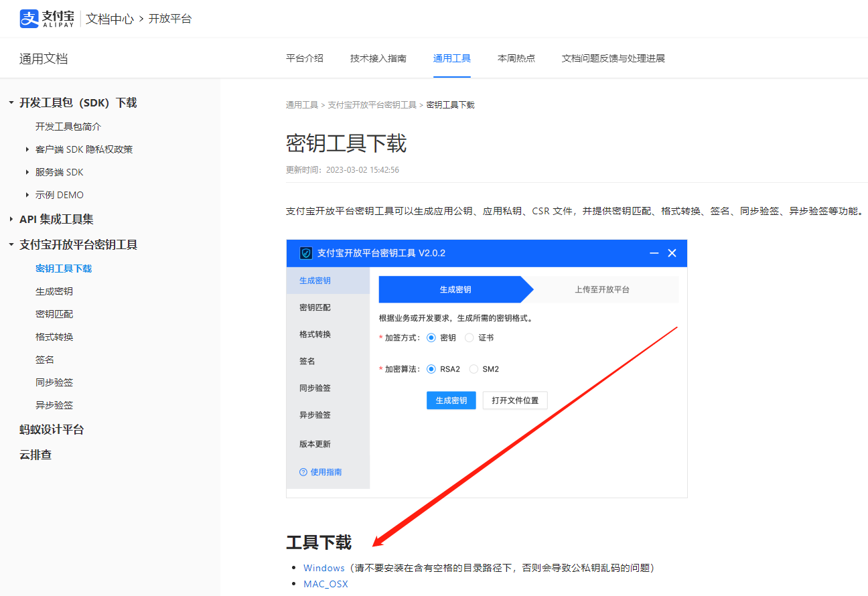Click the 更新时间 2023-03-02 timestamp text
The image size is (868, 596).
click(x=342, y=170)
